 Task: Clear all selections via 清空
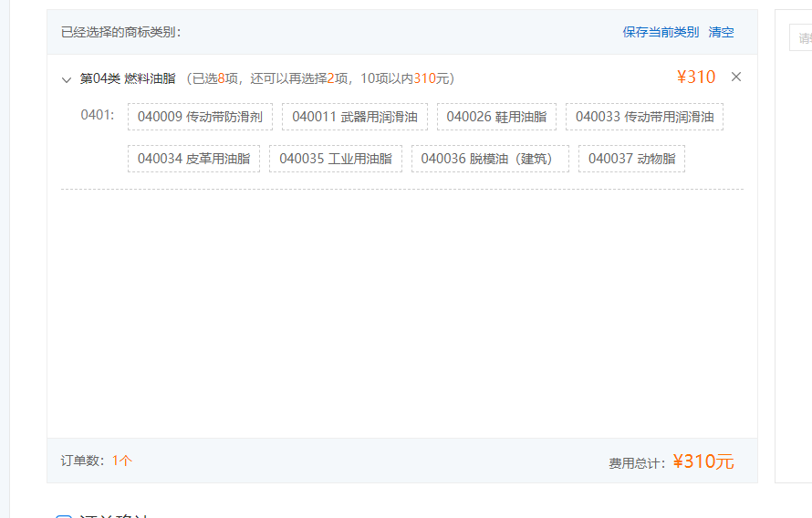point(721,32)
